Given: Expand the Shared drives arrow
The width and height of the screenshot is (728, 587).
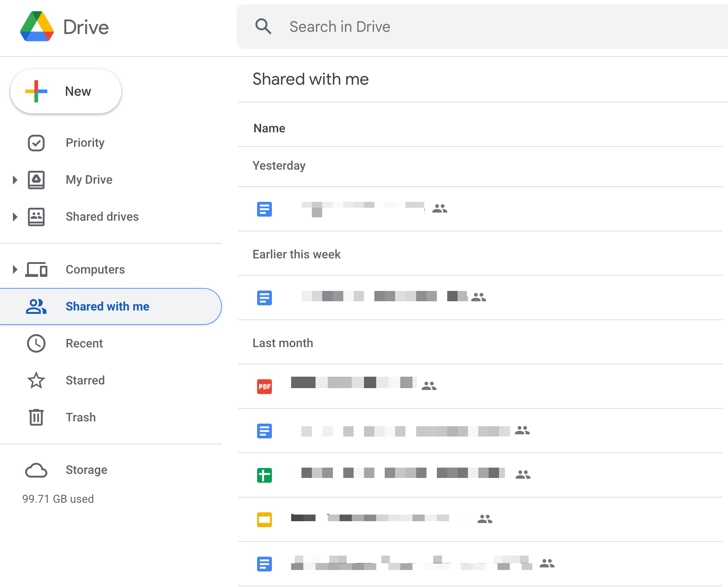Looking at the screenshot, I should 15,217.
